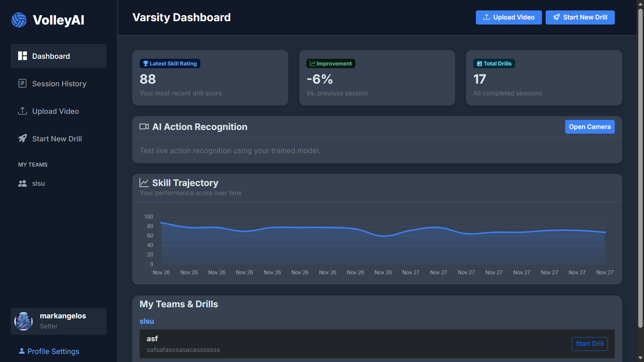The height and width of the screenshot is (362, 644).
Task: Click the chart icon on Skill Trajectory header
Action: (x=144, y=182)
